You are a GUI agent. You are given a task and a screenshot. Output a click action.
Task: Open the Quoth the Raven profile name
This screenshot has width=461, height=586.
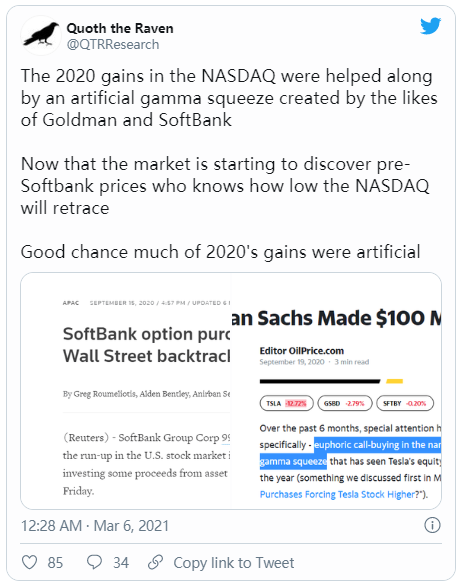[120, 28]
